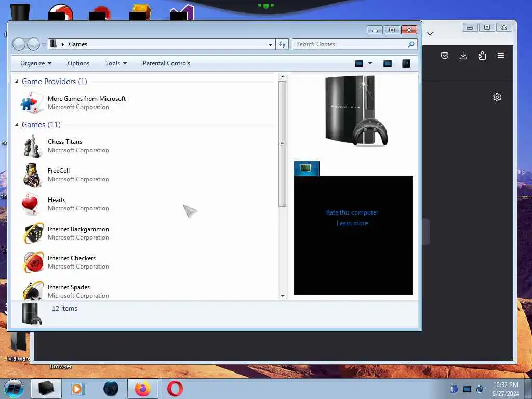Click the scrollbar up arrow
532x399 pixels.
point(283,77)
